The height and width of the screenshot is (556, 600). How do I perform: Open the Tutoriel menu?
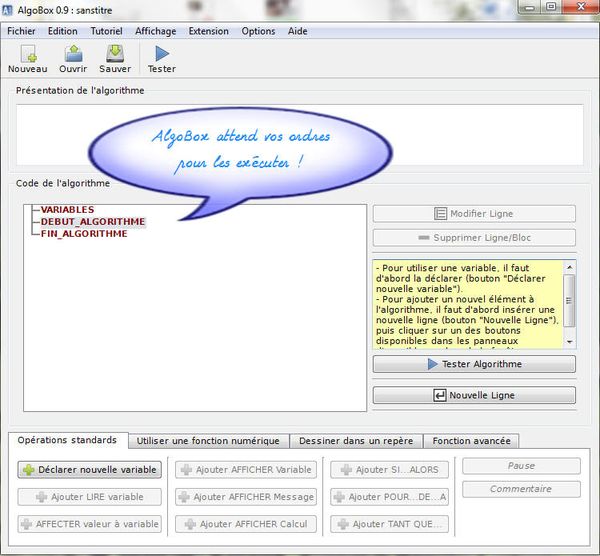(x=106, y=31)
